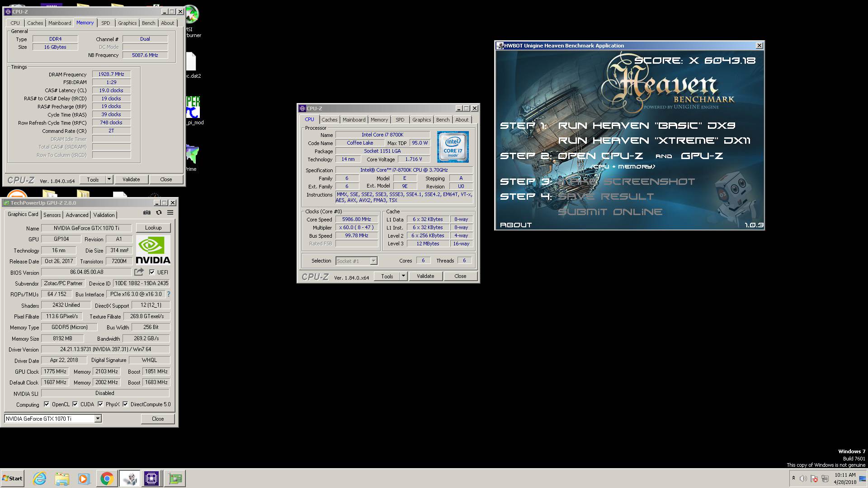868x488 pixels.
Task: Open Windows Media Player from the taskbar
Action: (x=84, y=479)
